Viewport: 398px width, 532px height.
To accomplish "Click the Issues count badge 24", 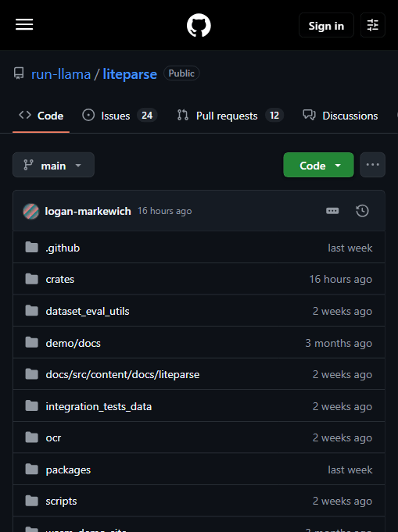I will 147,116.
